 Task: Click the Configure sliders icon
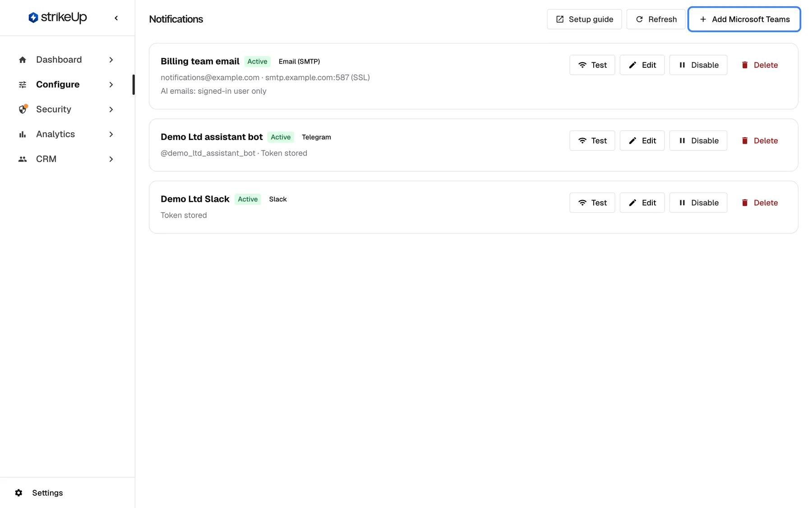[23, 84]
